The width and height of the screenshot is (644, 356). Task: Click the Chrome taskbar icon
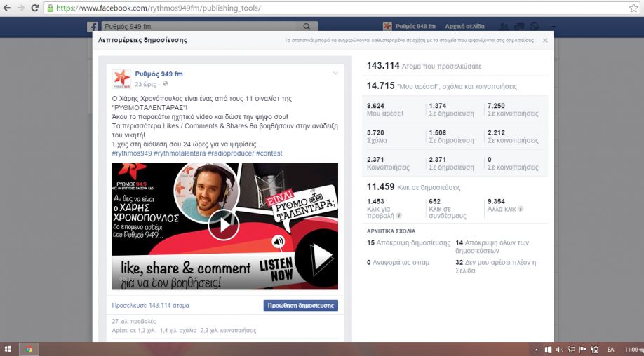tap(29, 350)
